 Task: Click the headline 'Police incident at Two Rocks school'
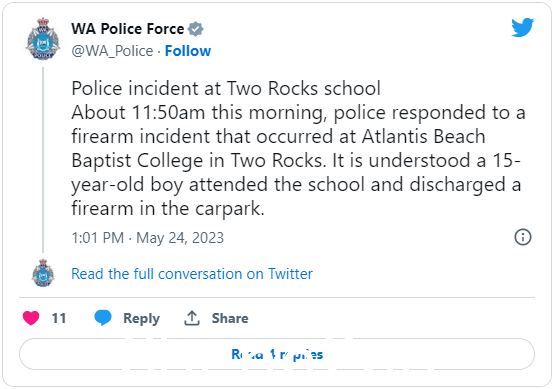(x=226, y=88)
